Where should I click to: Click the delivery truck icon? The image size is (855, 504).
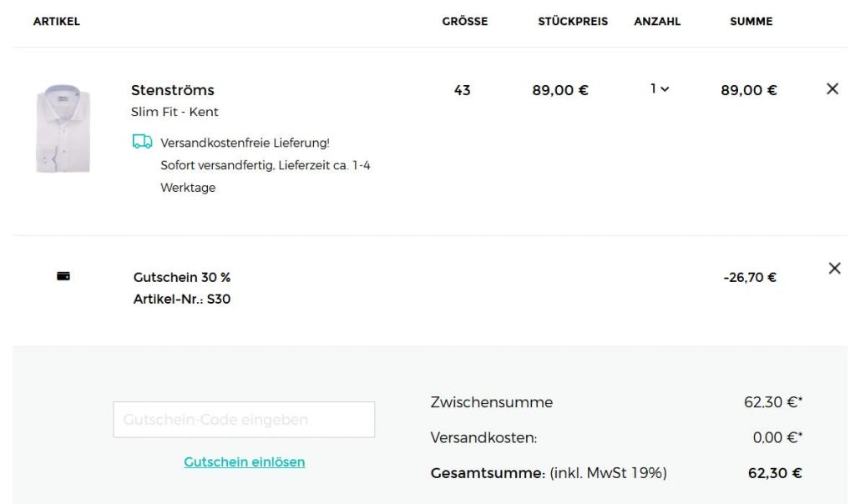point(142,142)
